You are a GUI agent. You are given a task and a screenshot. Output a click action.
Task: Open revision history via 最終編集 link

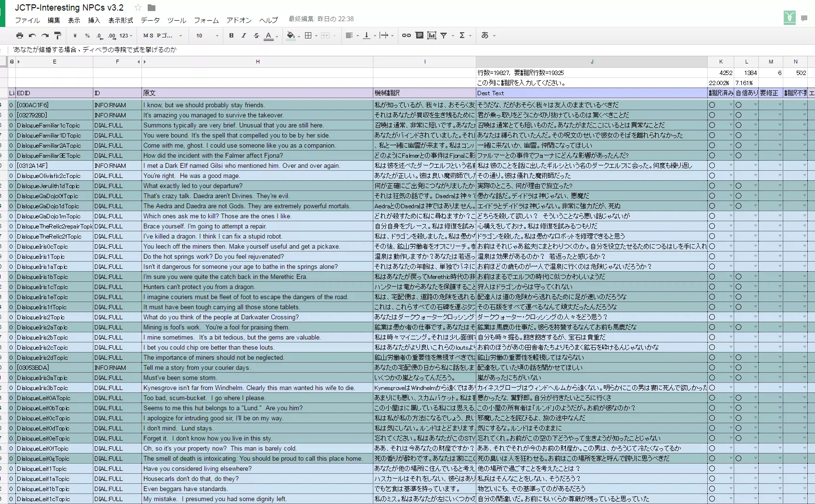coord(321,19)
